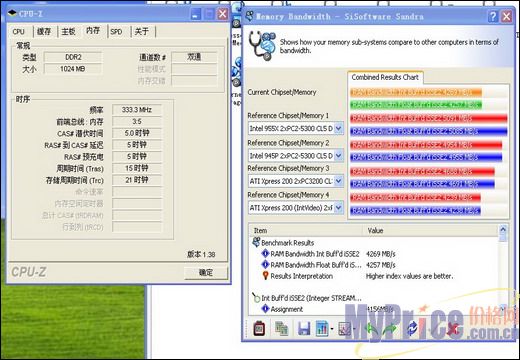Select the 内存 tab in CPU-Z
The image size is (520, 360).
point(93,31)
